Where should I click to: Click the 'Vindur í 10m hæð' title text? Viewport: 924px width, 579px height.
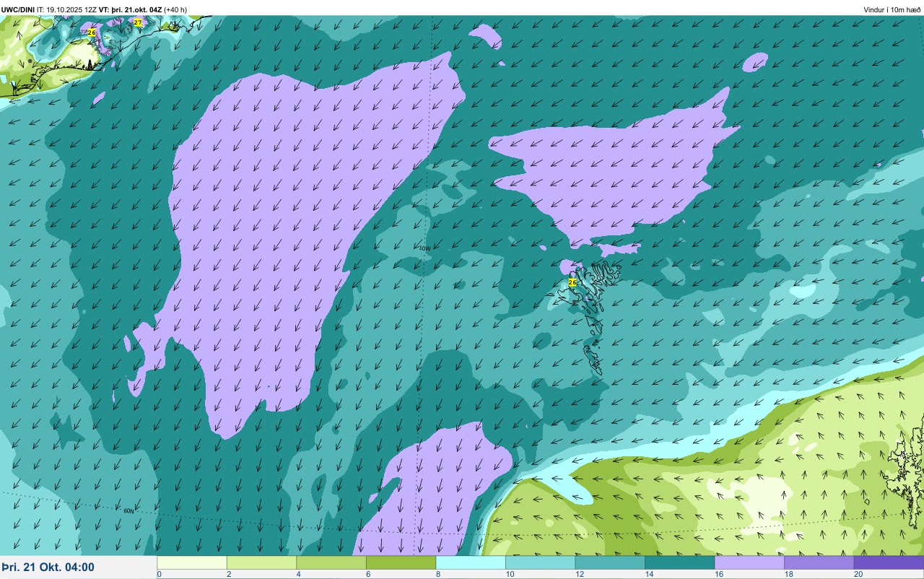pyautogui.click(x=892, y=9)
